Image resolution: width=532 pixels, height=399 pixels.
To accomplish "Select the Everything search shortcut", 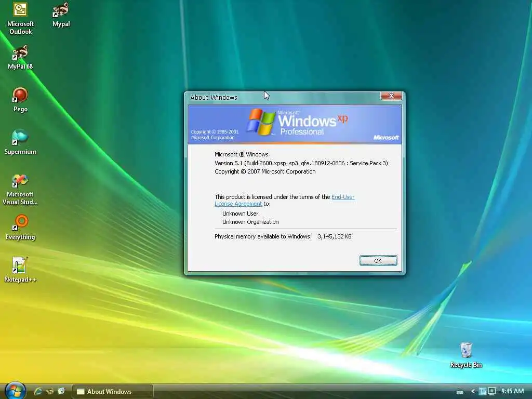I will tap(20, 228).
